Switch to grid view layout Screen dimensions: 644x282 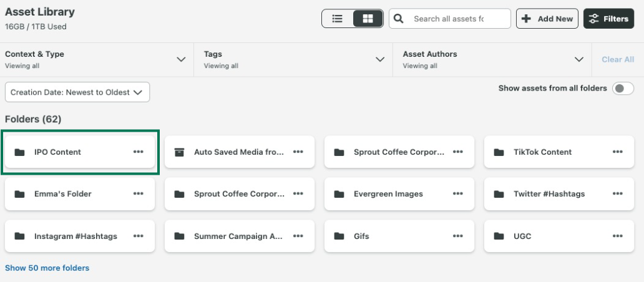tap(368, 19)
